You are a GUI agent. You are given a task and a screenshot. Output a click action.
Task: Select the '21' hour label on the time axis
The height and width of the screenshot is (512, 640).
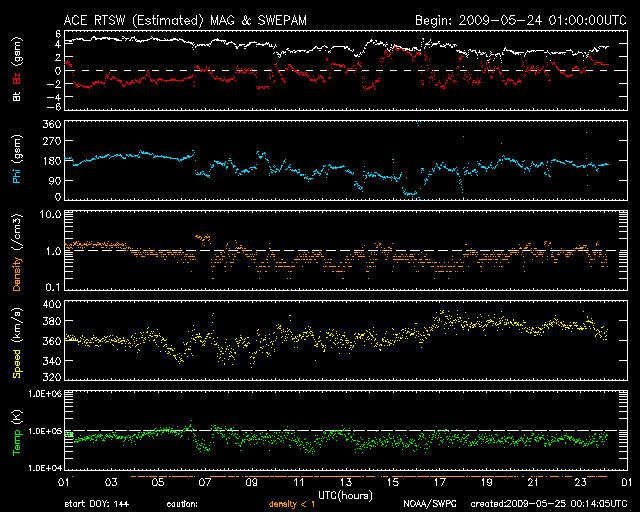click(533, 482)
